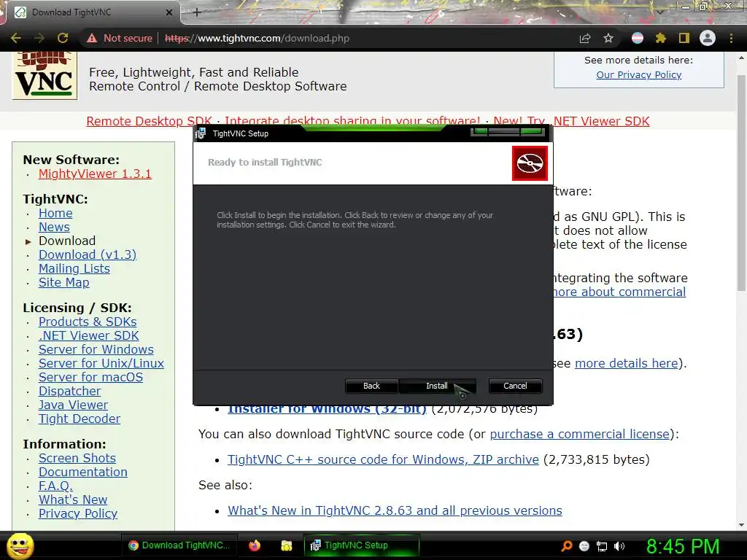Viewport: 747px width, 560px height.
Task: Open the Chrome three-dot menu
Action: (x=731, y=38)
